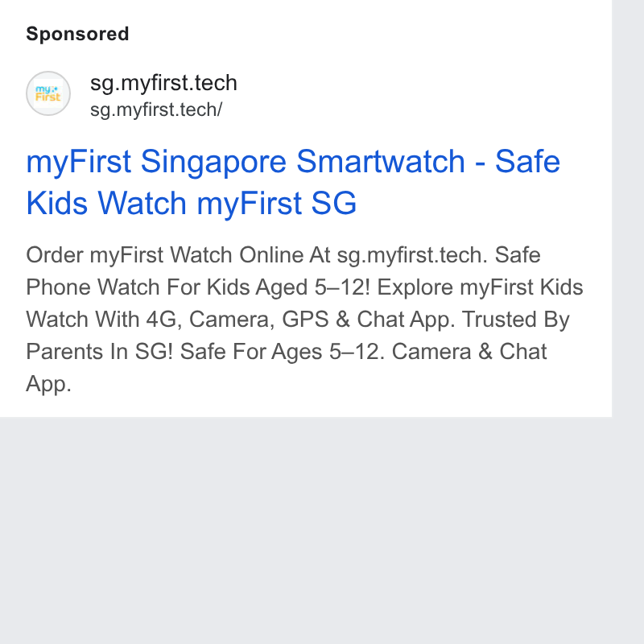Click the sg.myfirst.tech/ URL under site name

pos(156,109)
